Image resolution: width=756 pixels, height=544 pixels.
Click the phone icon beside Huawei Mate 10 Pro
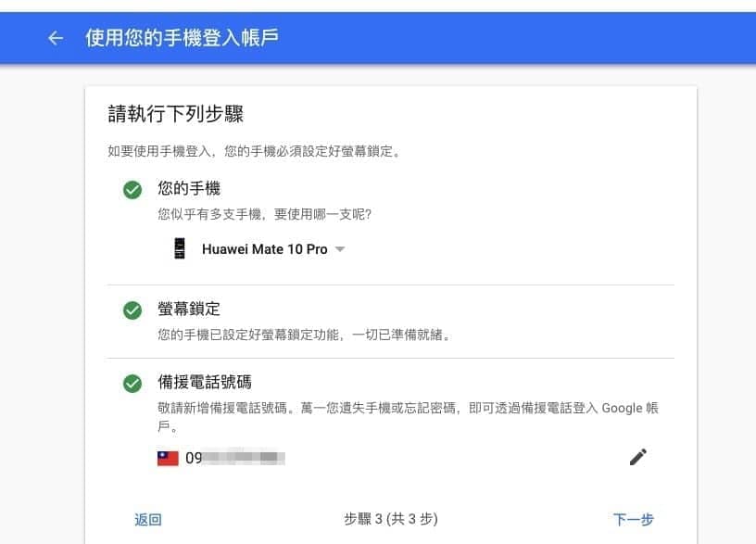[x=180, y=248]
